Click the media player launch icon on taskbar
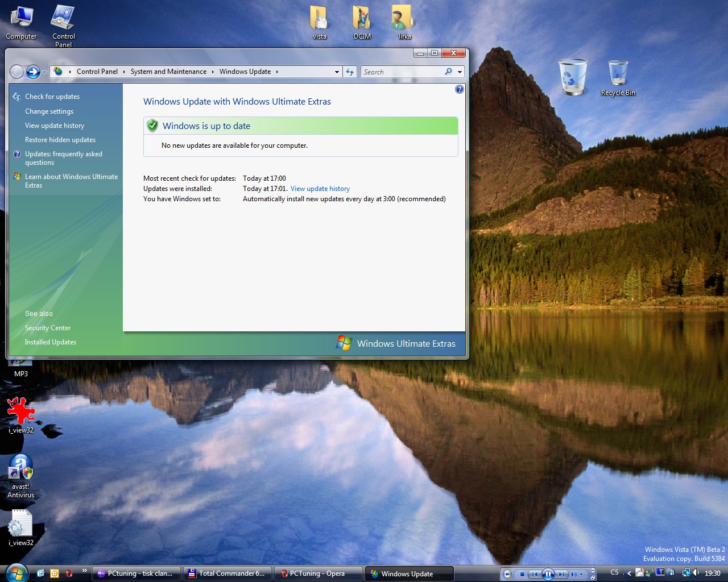 [507, 574]
